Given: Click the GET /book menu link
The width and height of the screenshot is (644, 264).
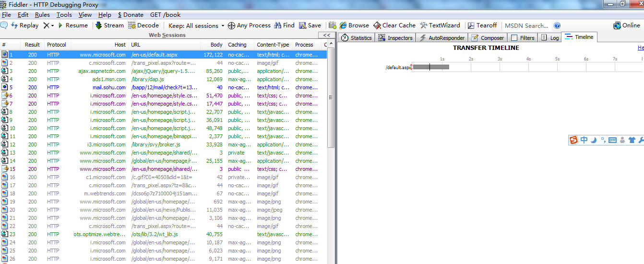Looking at the screenshot, I should coord(165,15).
